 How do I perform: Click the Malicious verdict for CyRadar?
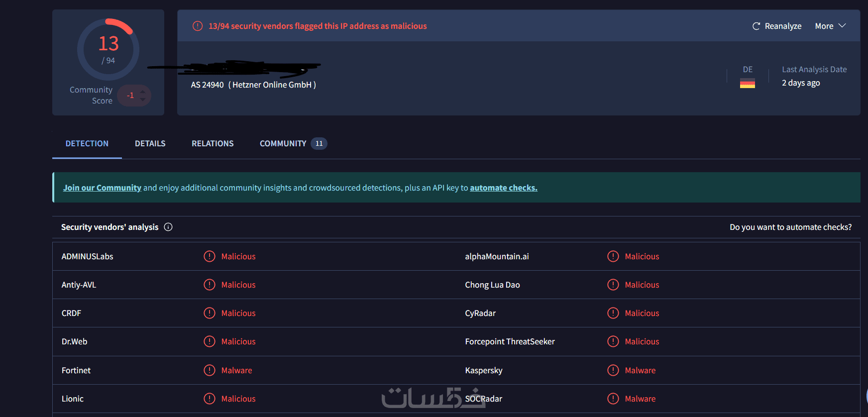click(642, 313)
